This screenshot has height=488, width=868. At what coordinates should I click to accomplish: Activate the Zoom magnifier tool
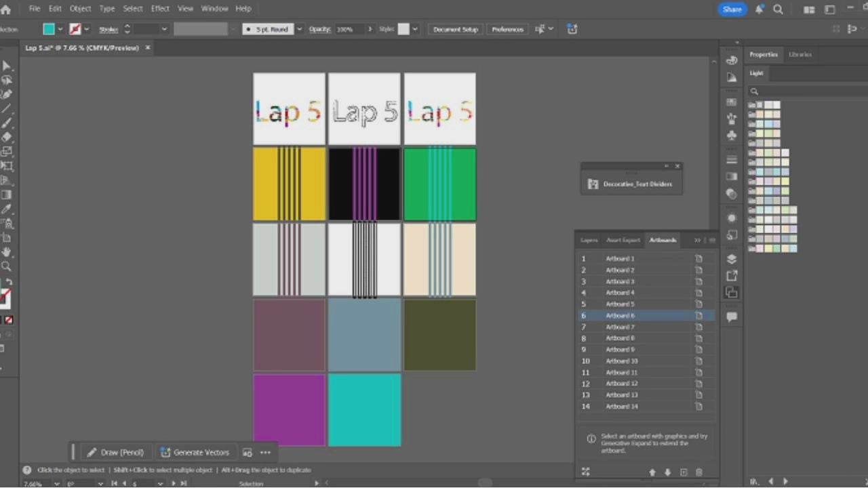pos(7,266)
